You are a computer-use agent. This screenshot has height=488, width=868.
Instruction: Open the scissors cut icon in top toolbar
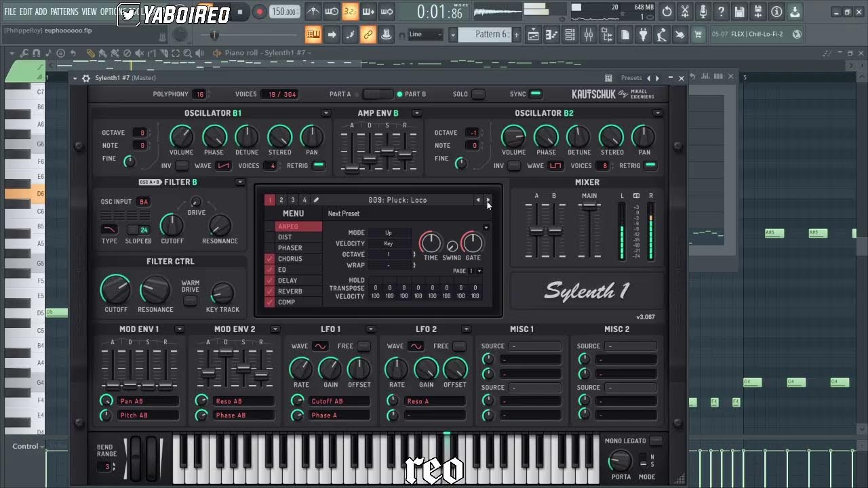[685, 12]
